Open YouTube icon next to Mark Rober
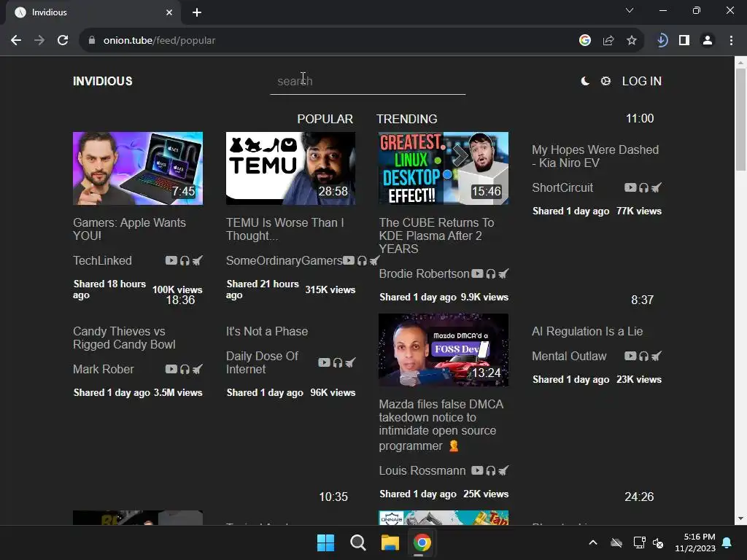The width and height of the screenshot is (747, 560). click(171, 369)
